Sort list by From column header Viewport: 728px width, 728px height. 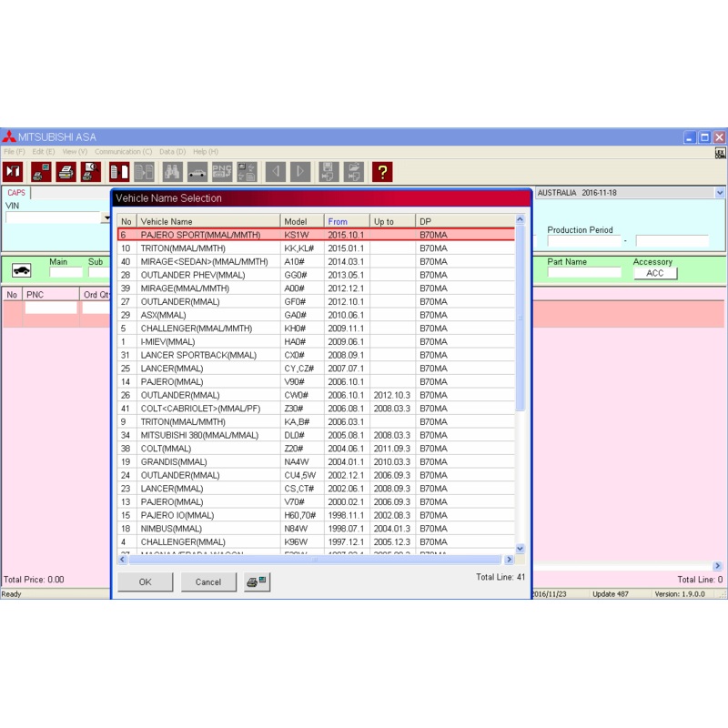(x=347, y=221)
